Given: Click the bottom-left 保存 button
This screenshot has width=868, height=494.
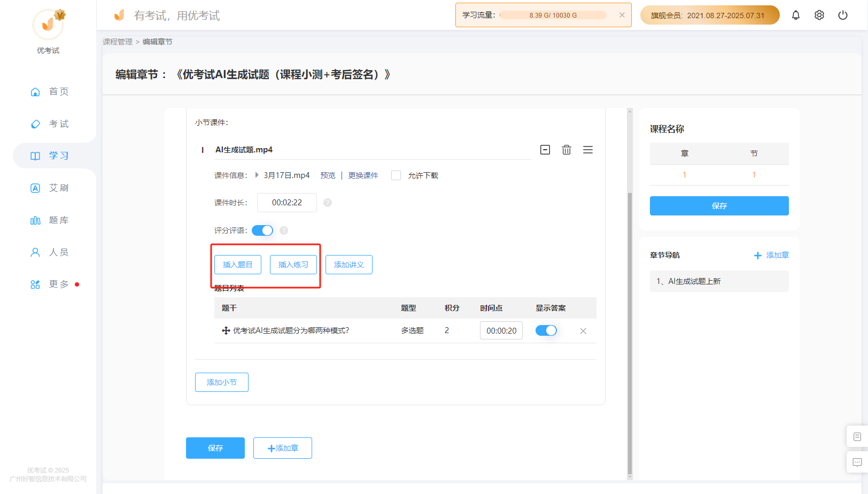Looking at the screenshot, I should point(215,448).
